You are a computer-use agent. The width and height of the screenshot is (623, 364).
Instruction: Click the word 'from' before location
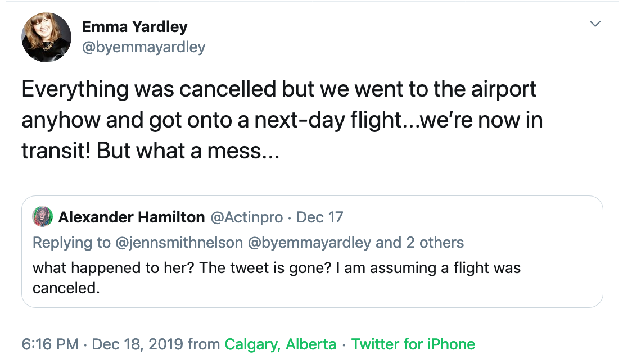(x=204, y=344)
